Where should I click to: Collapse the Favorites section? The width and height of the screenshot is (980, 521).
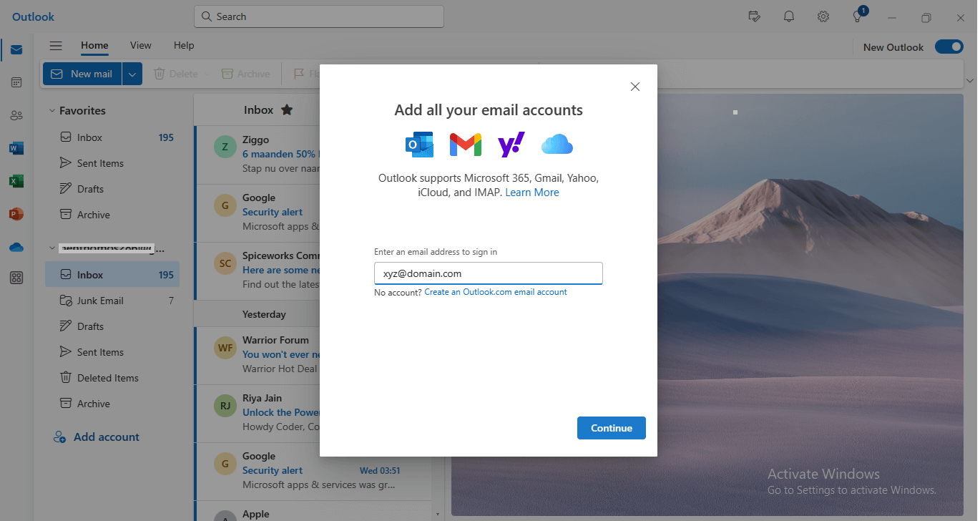52,111
